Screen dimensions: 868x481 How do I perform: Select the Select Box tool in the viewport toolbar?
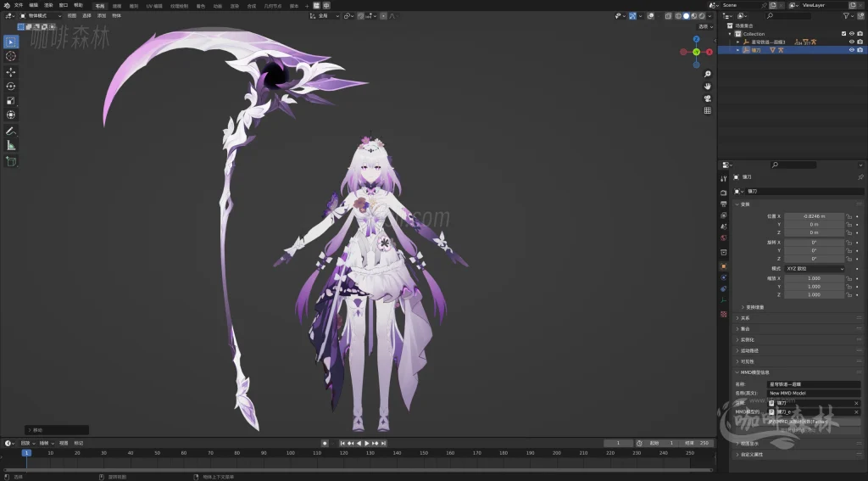(x=10, y=42)
